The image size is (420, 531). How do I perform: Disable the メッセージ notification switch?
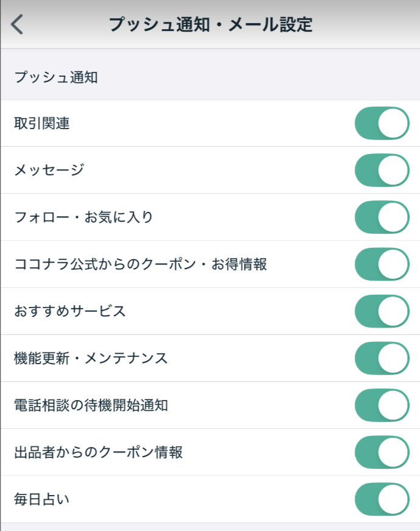tap(382, 170)
